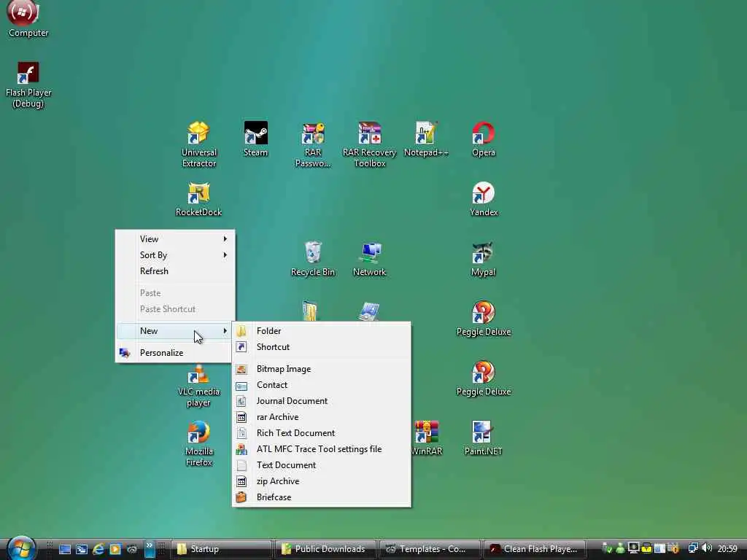Select the Notepad++ desktop shortcut
Image resolution: width=747 pixels, height=560 pixels.
(426, 139)
